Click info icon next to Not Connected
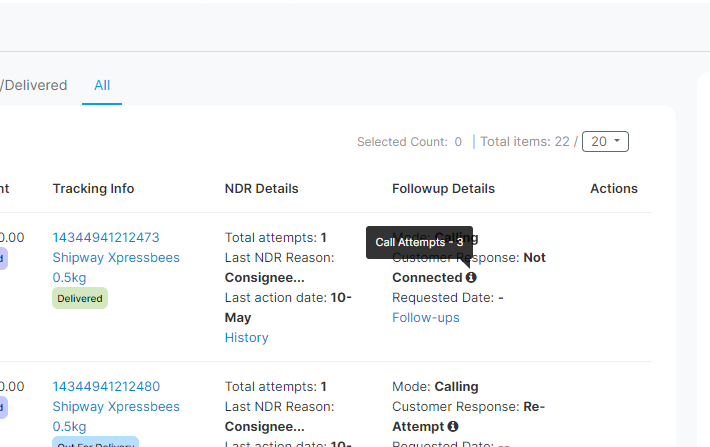This screenshot has width=710, height=447. point(471,277)
